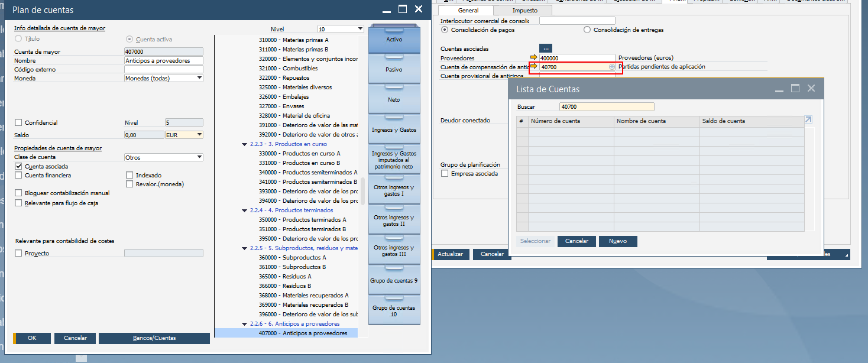Viewport: 868px width, 363px height.
Task: Click the Bancos/Cuentas button
Action: (x=154, y=338)
